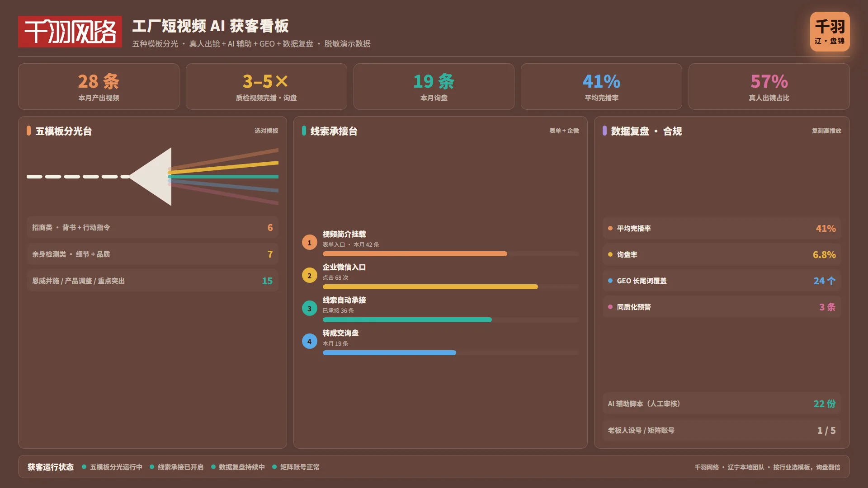Click the 表单入口·本月 42 条 subtitle

(351, 244)
